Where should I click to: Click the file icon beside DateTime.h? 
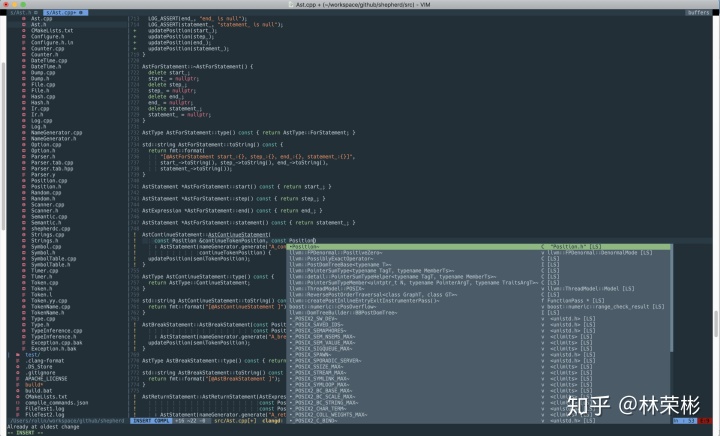(24, 67)
